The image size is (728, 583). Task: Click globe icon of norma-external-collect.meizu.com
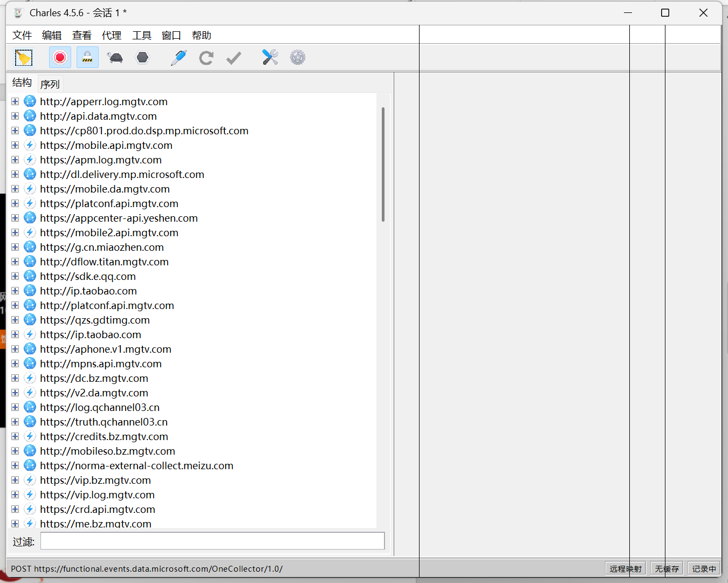30,465
